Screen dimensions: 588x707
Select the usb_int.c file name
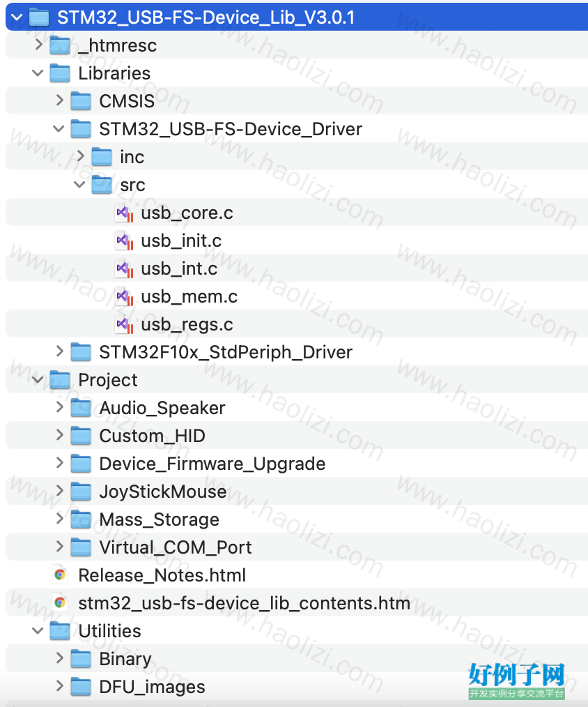(x=179, y=268)
